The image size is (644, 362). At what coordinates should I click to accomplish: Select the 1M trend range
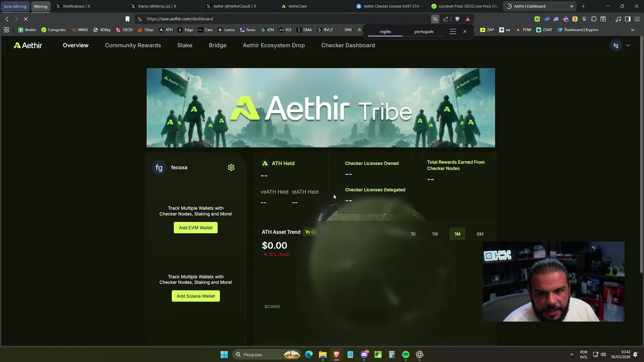(x=457, y=234)
